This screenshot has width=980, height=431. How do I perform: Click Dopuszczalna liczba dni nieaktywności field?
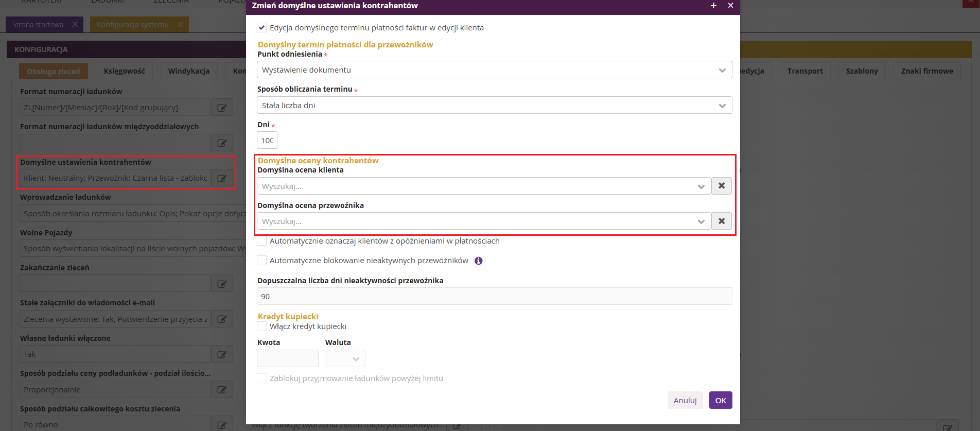click(x=494, y=296)
